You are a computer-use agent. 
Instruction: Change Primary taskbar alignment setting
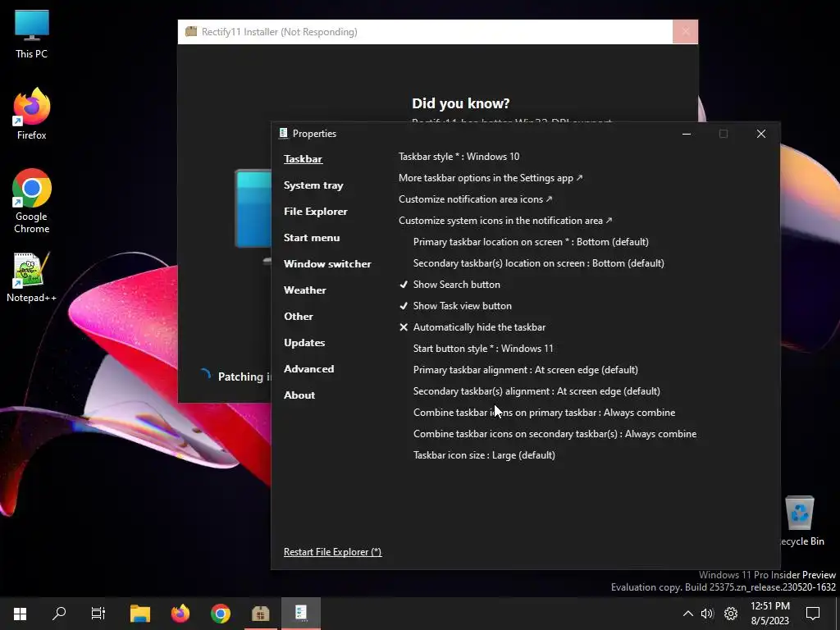[x=526, y=370]
